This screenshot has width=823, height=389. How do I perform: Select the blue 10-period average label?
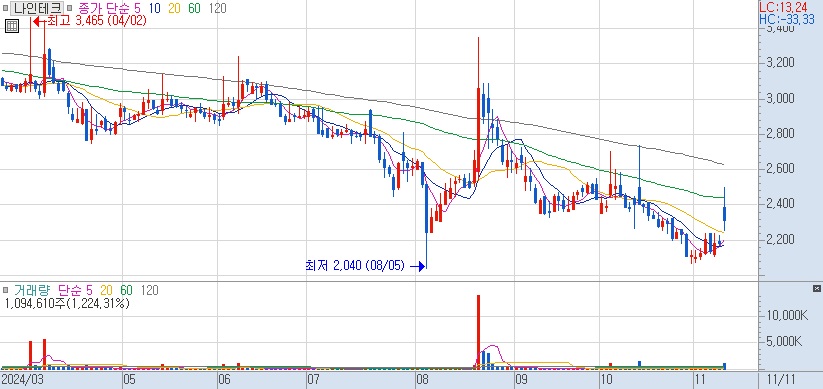pyautogui.click(x=154, y=8)
